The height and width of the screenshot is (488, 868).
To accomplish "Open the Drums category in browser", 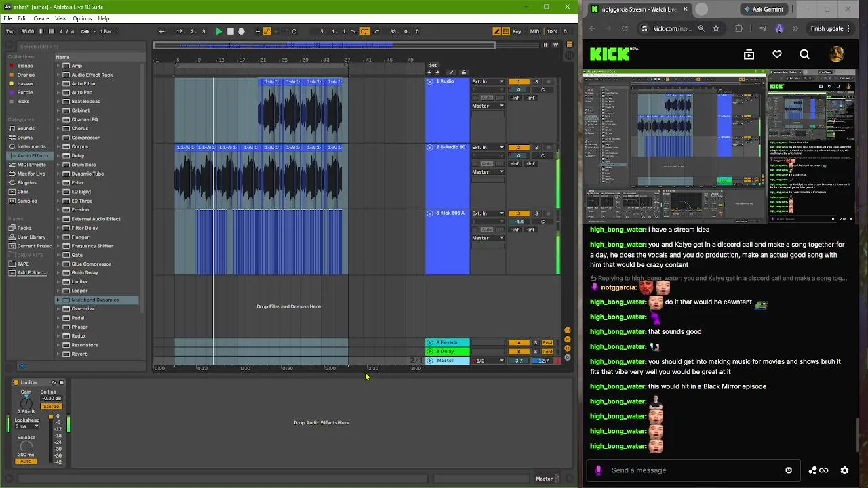I will [x=24, y=138].
